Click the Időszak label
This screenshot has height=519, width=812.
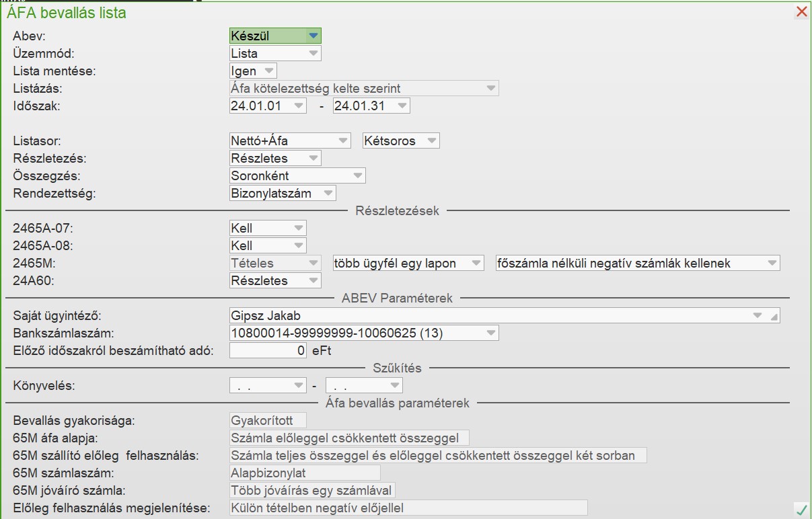pyautogui.click(x=36, y=106)
